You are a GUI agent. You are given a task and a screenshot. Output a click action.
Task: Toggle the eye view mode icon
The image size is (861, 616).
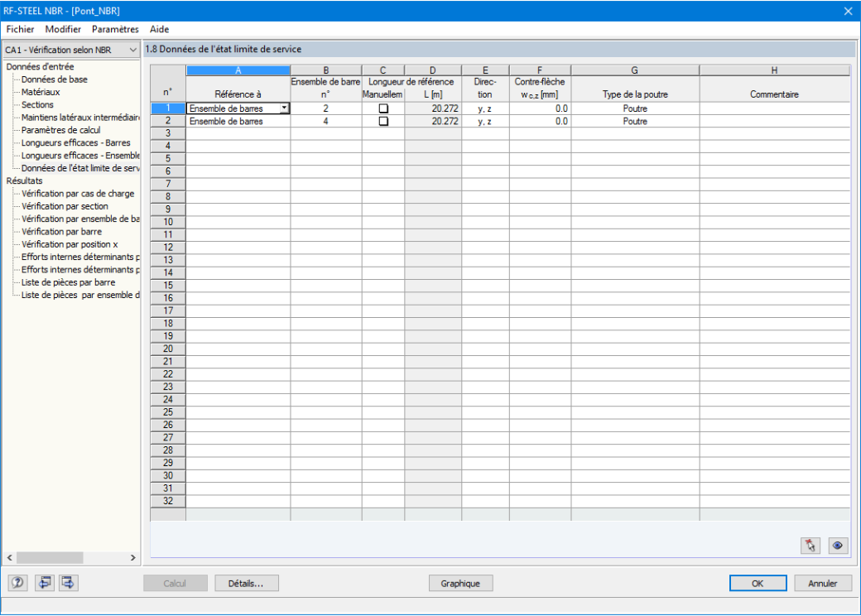tap(837, 545)
